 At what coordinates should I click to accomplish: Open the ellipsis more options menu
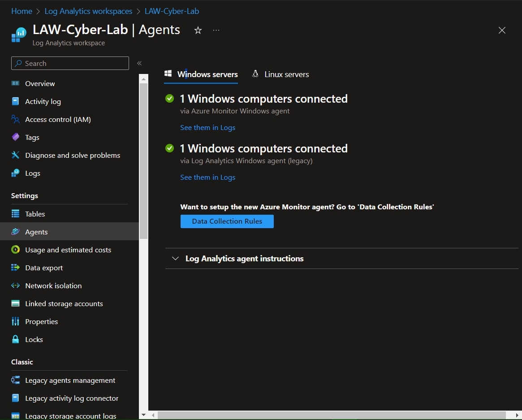coord(216,30)
